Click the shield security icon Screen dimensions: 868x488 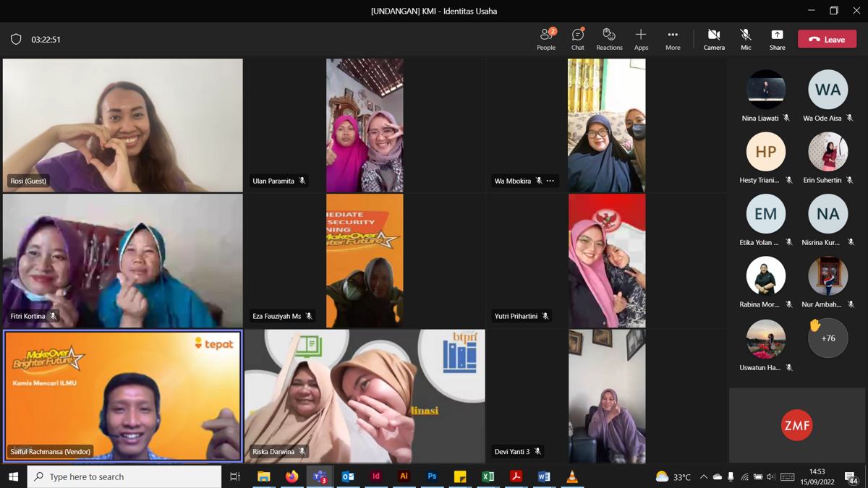16,39
